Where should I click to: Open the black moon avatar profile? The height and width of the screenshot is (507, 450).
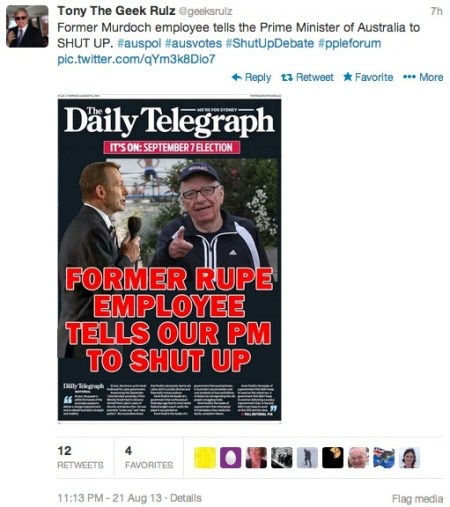(x=333, y=458)
